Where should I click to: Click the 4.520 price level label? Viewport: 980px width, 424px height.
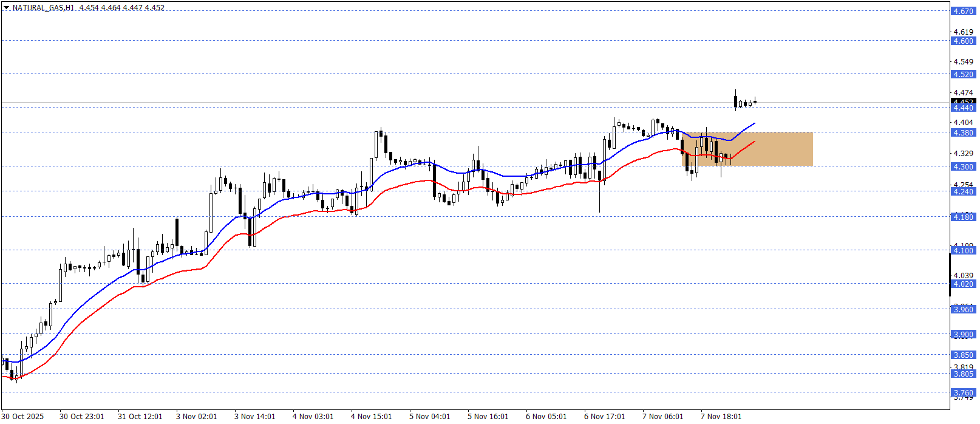pos(963,75)
